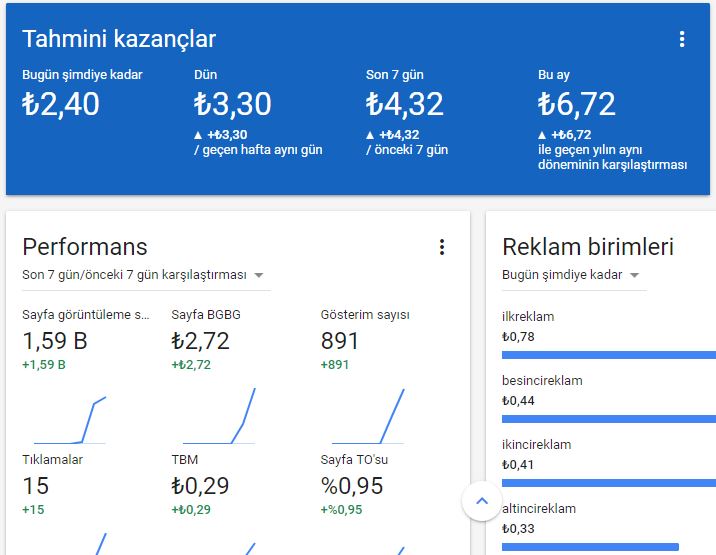716x555 pixels.
Task: Select the Dün earnings figure ₺3,30
Action: (233, 104)
